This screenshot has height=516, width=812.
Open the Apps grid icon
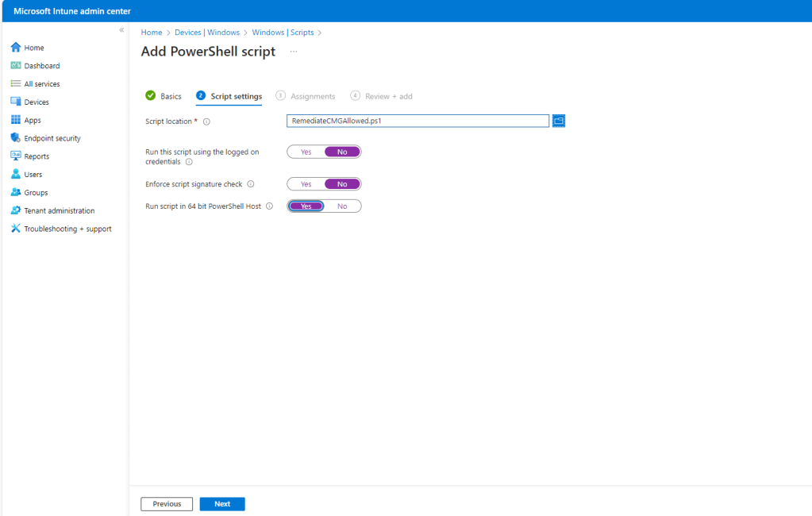15,120
